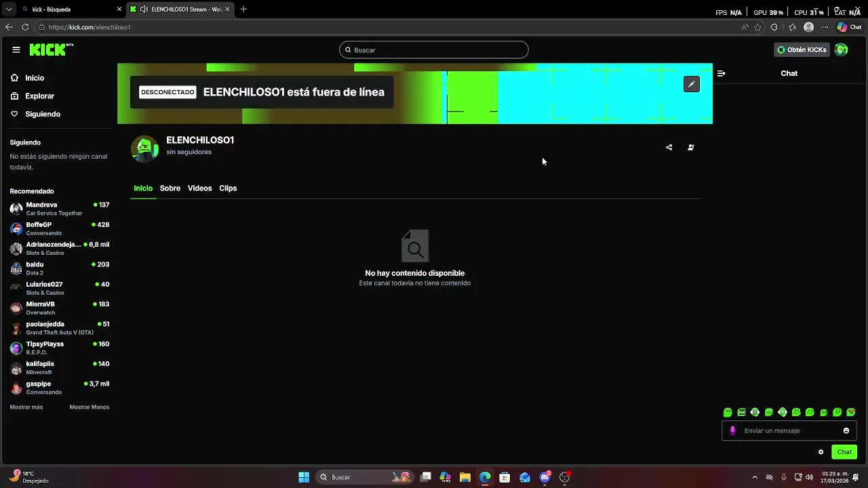Focus the Buscar search field on Kick
868x488 pixels.
(x=434, y=49)
